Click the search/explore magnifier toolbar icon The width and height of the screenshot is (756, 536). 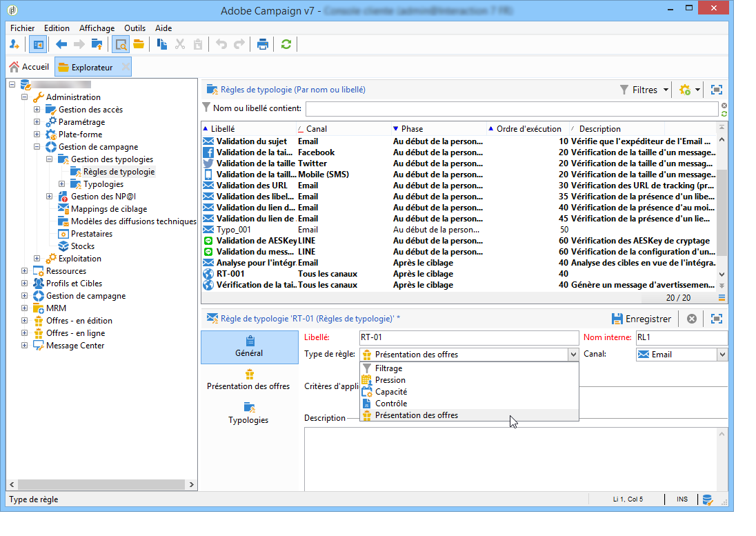pyautogui.click(x=121, y=45)
